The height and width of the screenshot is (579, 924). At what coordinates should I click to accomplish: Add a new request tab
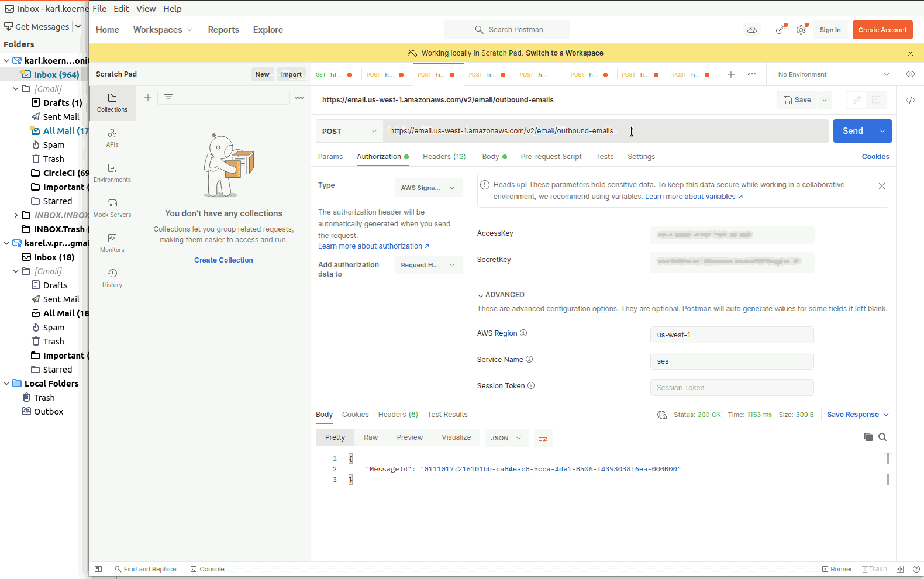pyautogui.click(x=731, y=74)
